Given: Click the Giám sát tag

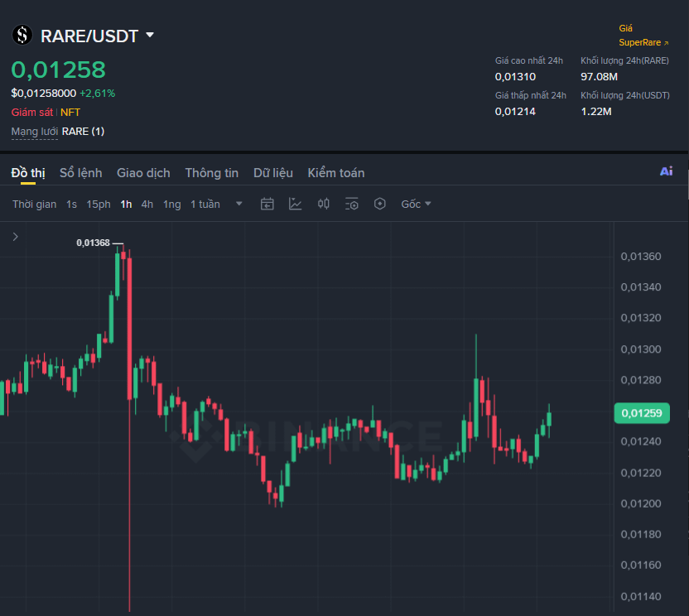Looking at the screenshot, I should click(x=32, y=112).
